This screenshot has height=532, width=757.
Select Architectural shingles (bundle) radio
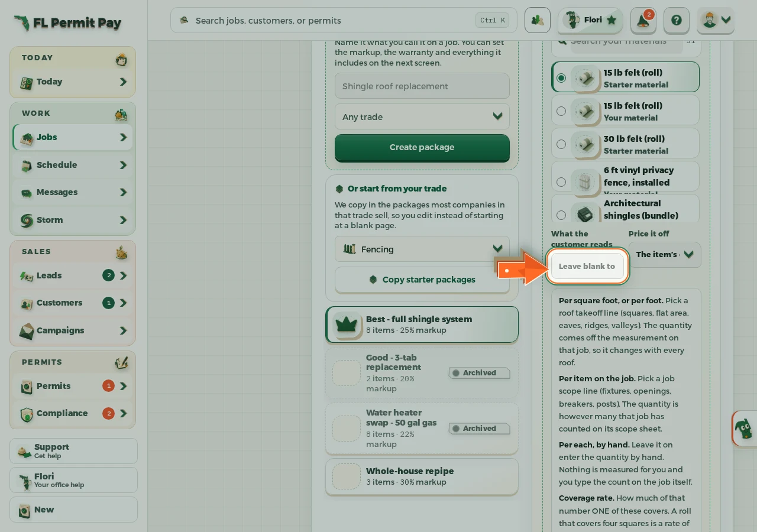point(561,215)
